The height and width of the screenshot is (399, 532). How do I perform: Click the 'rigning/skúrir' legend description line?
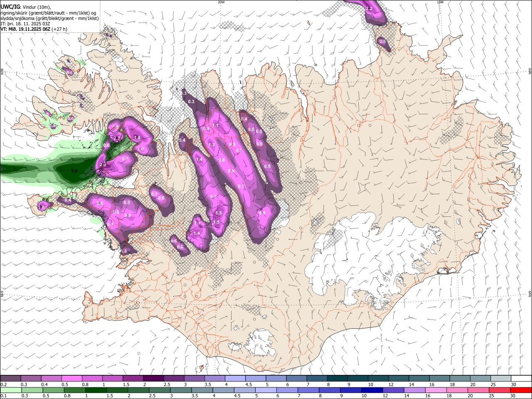click(x=48, y=12)
